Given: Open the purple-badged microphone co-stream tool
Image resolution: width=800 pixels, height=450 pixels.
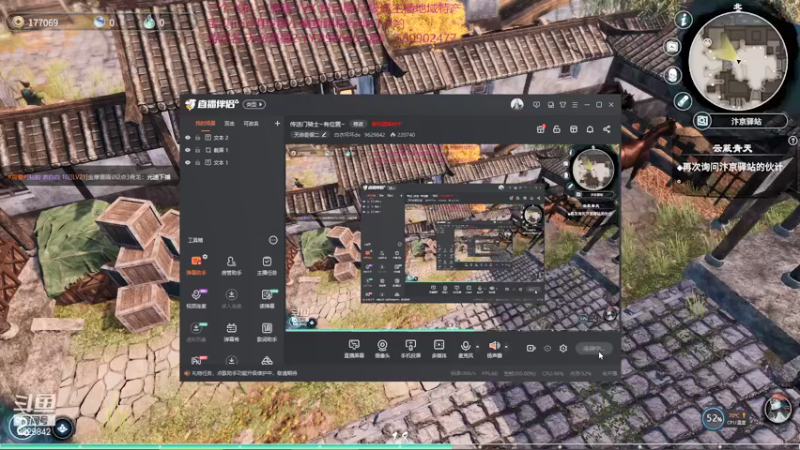Looking at the screenshot, I should pos(196,298).
